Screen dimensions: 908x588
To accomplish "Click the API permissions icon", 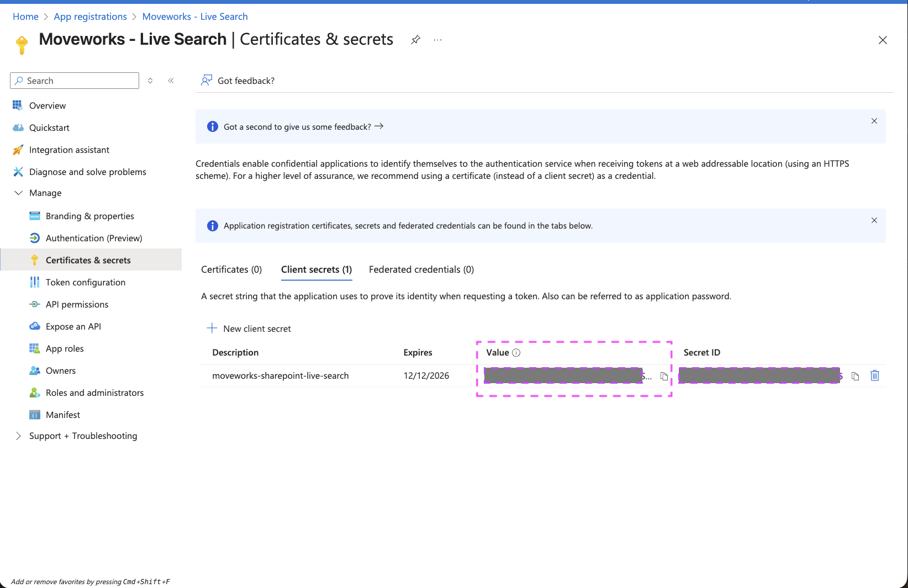I will point(35,304).
